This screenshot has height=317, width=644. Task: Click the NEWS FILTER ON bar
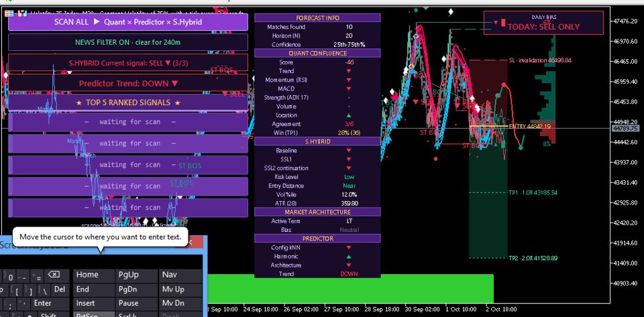(128, 42)
